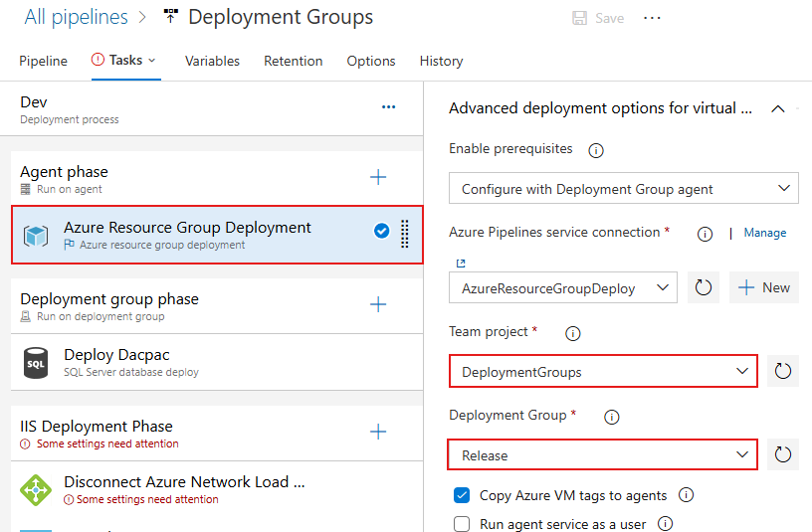Click the Manage link

[x=764, y=233]
